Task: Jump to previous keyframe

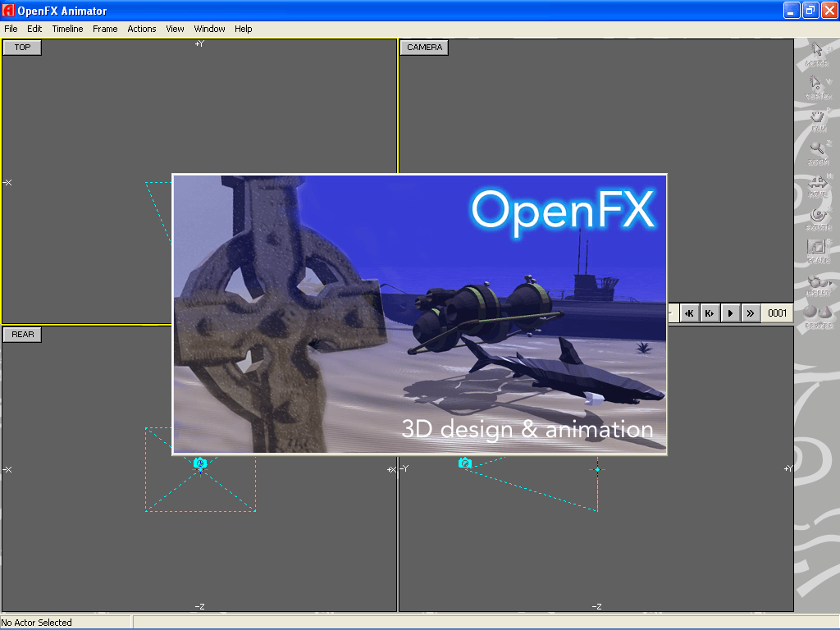Action: point(689,313)
